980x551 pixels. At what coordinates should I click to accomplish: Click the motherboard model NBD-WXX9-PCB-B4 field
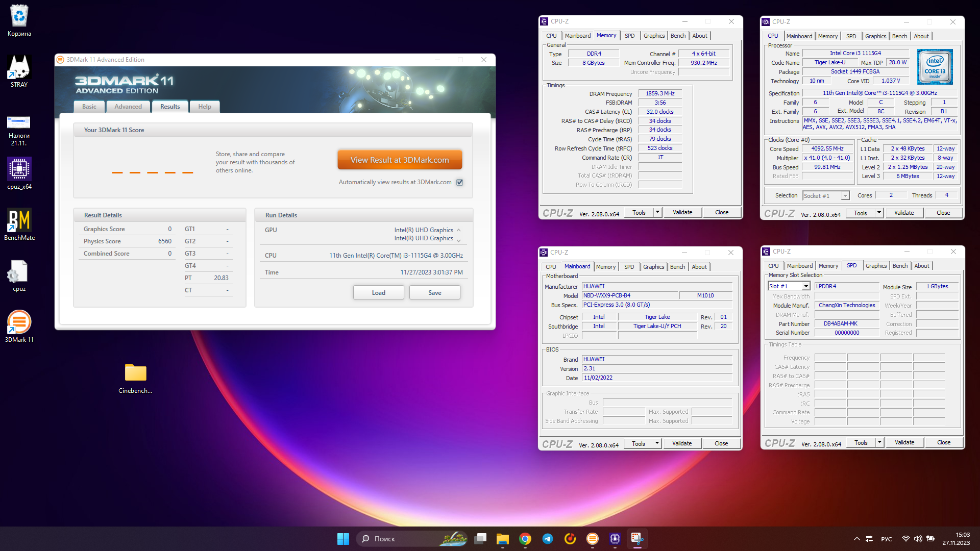[x=630, y=295]
